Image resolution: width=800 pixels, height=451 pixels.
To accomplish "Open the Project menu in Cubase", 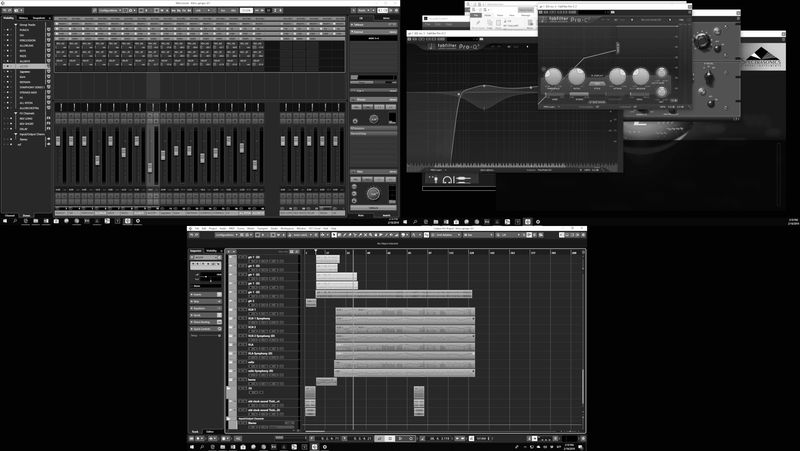I will (212, 229).
